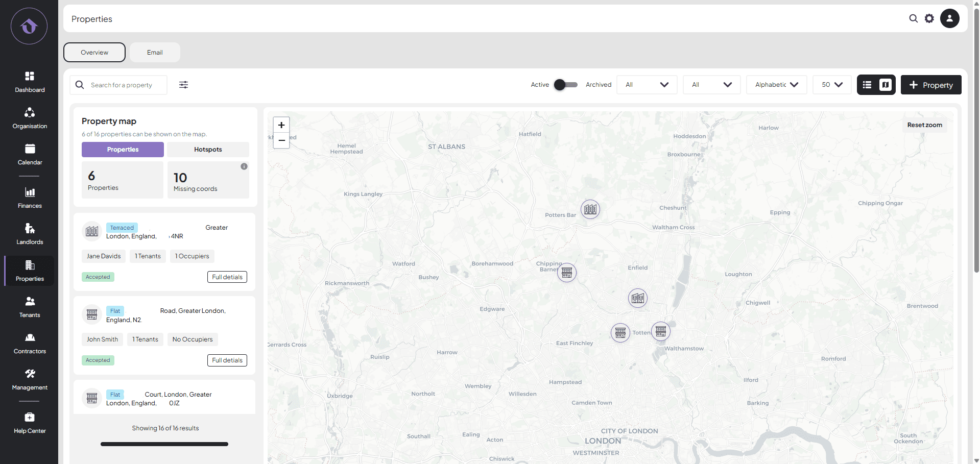
Task: Expand the results-per-page 50 dropdown
Action: click(831, 85)
